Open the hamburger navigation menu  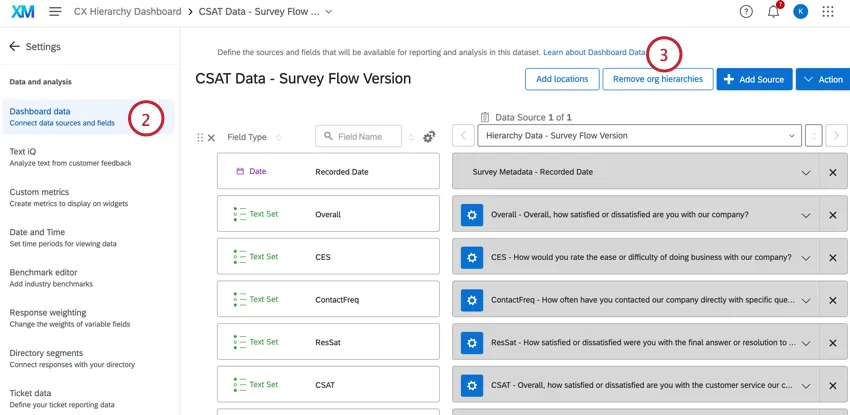pos(55,12)
